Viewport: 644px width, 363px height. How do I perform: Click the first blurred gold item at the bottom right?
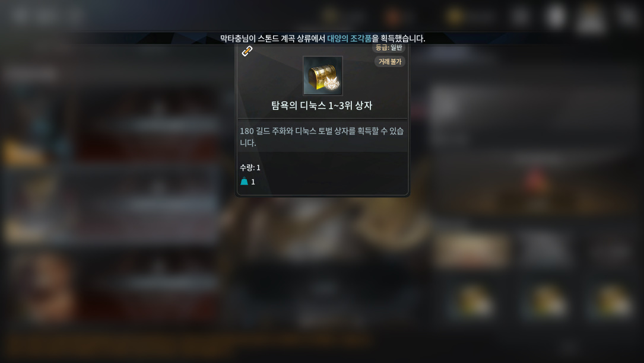[x=474, y=302]
